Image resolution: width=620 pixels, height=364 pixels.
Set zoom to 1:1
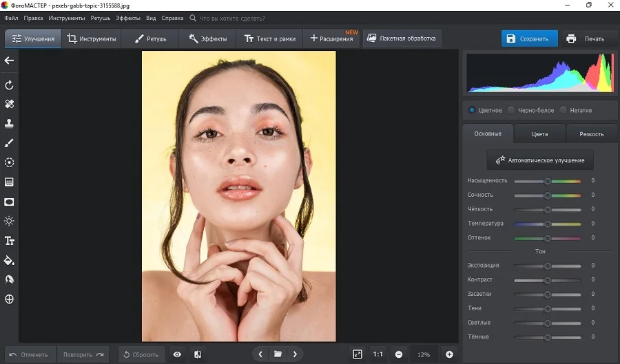click(x=378, y=354)
